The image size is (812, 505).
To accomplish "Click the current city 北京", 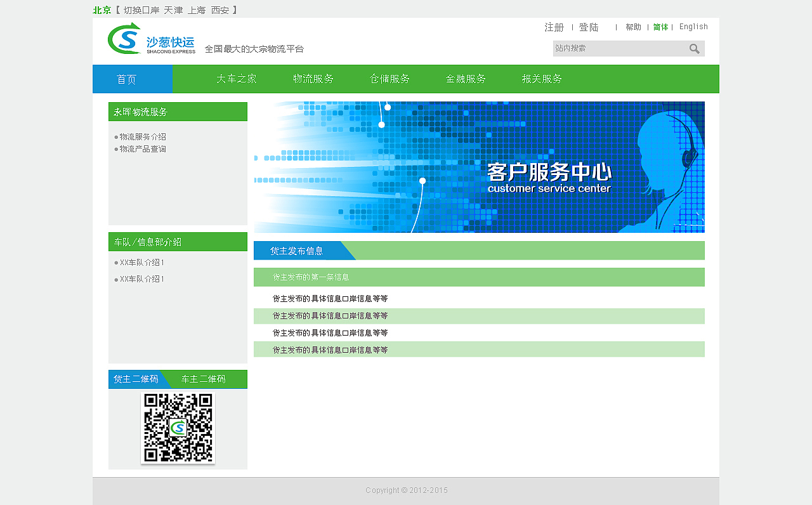I will click(x=102, y=10).
